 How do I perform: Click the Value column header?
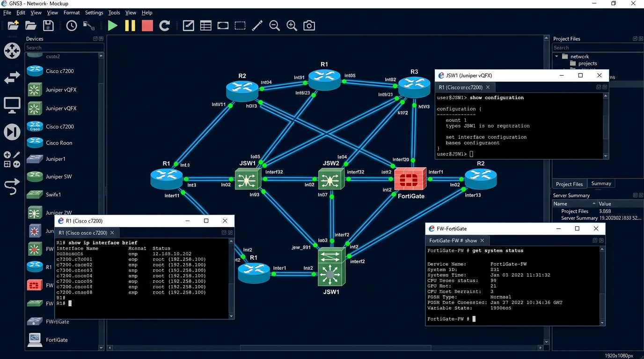[x=620, y=204]
